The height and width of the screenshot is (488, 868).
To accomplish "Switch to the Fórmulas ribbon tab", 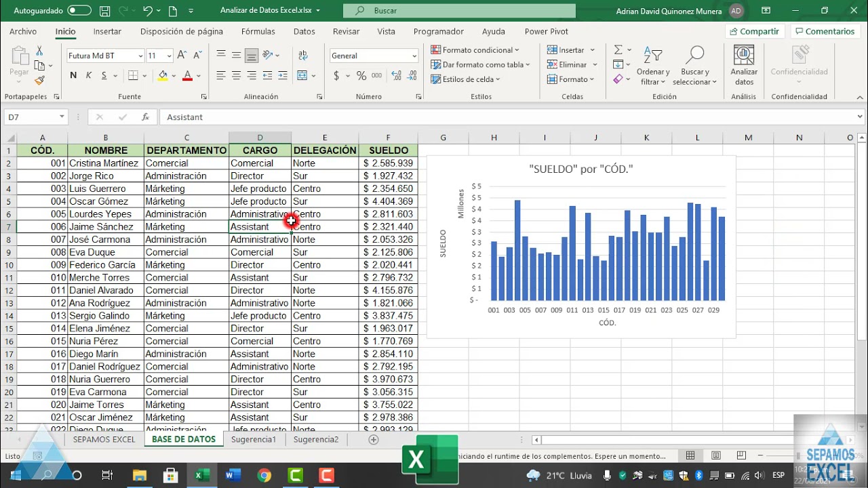I will click(x=258, y=32).
